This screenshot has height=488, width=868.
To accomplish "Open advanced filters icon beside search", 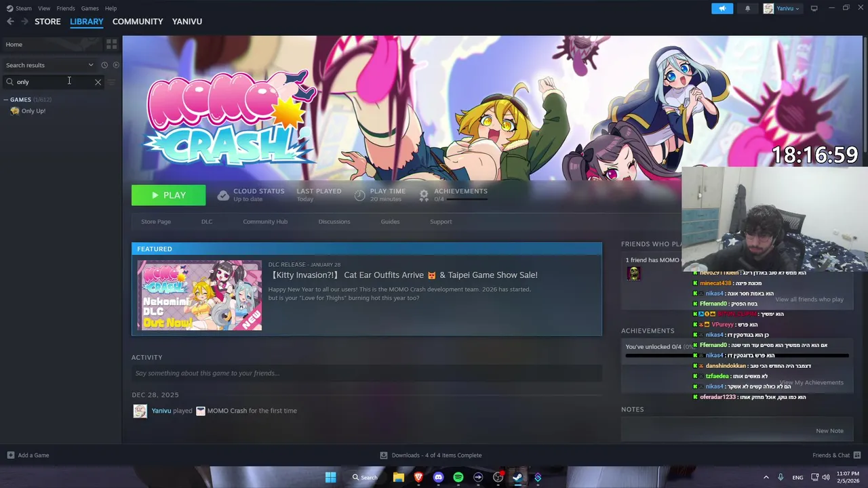I will point(112,82).
